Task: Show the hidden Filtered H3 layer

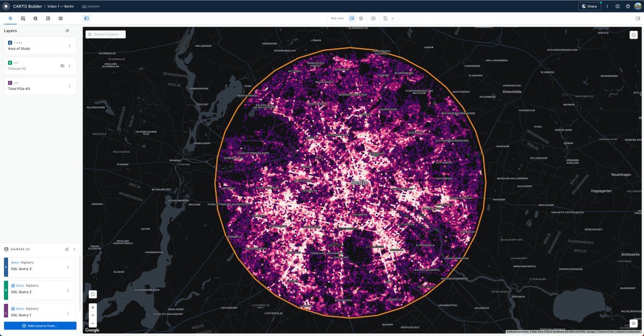Action: click(62, 65)
